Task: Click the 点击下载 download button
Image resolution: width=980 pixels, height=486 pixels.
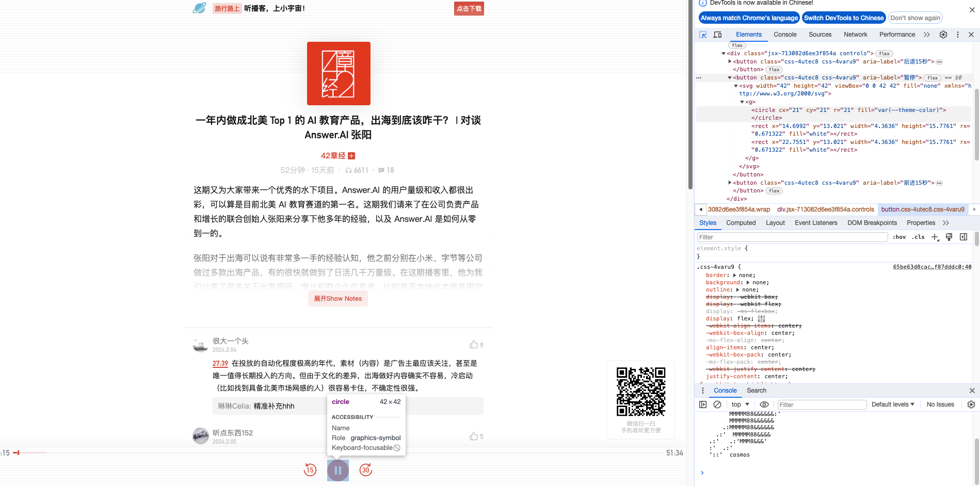Action: (x=469, y=9)
